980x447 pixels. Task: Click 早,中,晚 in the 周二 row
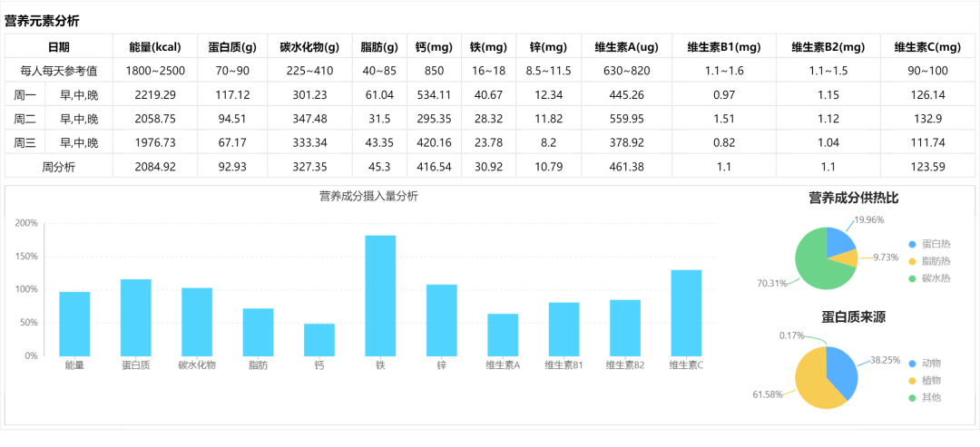pos(79,119)
